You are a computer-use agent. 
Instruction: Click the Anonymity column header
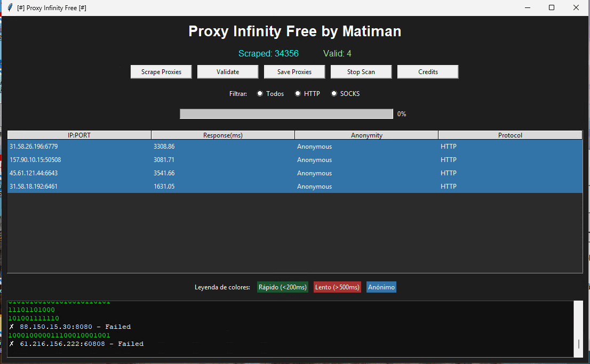[366, 135]
